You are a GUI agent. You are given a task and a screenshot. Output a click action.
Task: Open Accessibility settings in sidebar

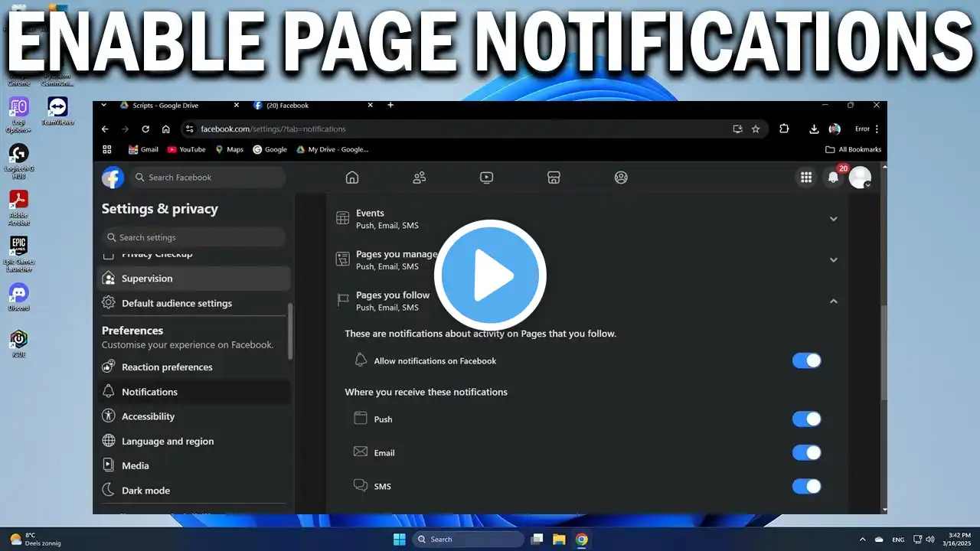click(x=195, y=416)
